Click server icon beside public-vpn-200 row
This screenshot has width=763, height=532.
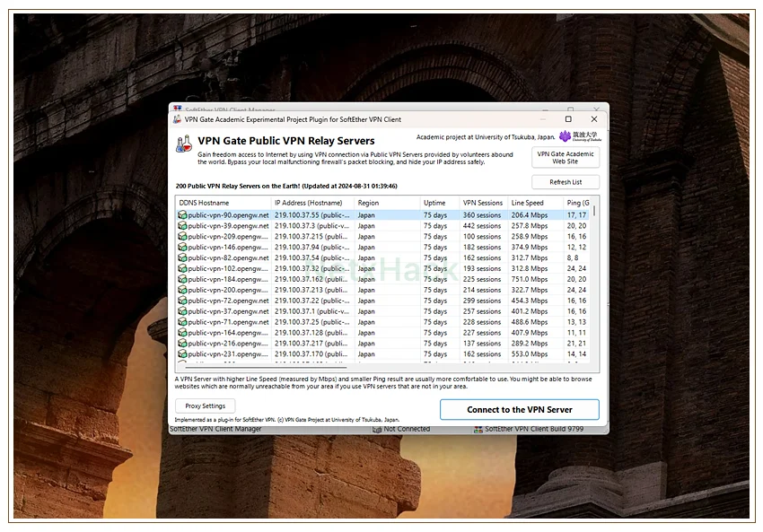182,290
